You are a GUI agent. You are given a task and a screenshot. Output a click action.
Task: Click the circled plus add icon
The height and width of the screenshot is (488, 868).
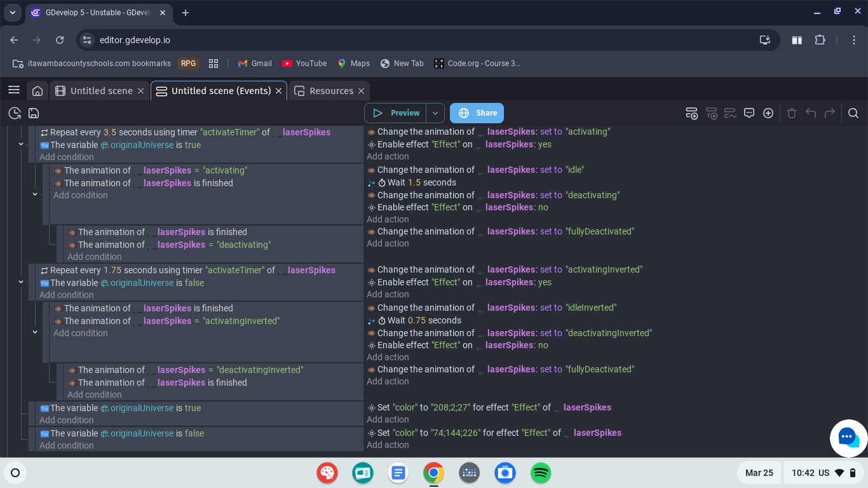pyautogui.click(x=768, y=113)
